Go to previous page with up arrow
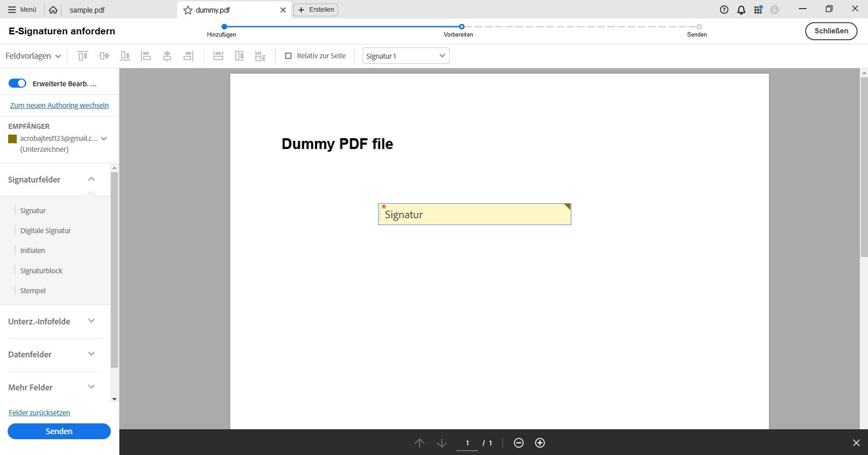The width and height of the screenshot is (868, 455). 420,443
